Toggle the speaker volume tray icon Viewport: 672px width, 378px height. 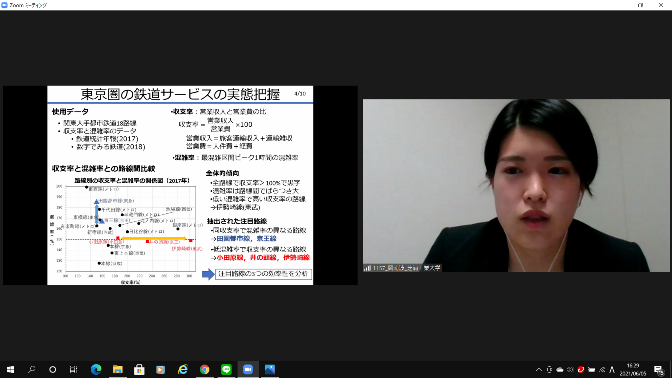coord(570,370)
